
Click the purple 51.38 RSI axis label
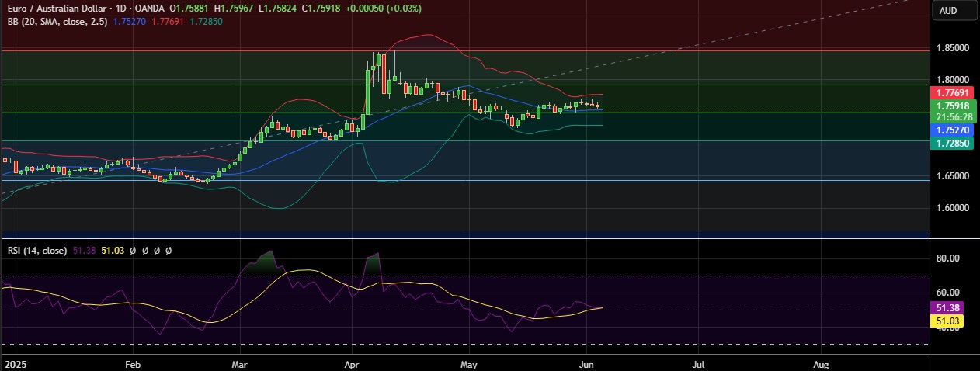point(947,307)
